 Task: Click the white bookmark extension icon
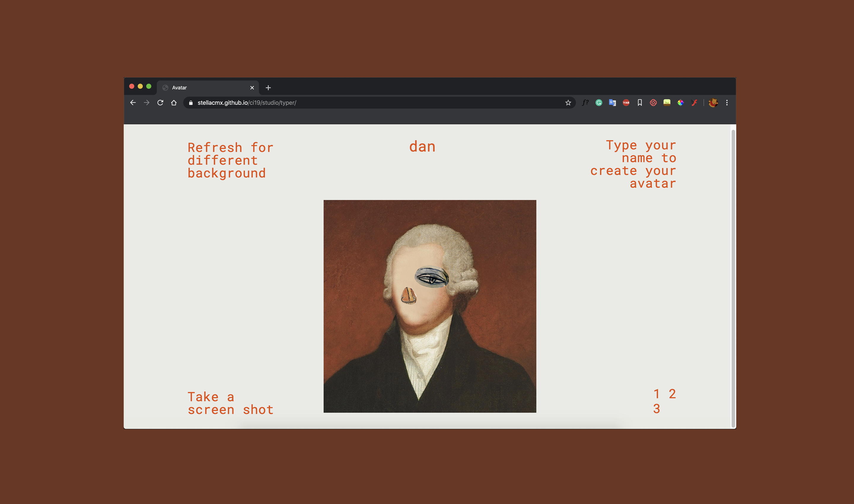coord(640,103)
